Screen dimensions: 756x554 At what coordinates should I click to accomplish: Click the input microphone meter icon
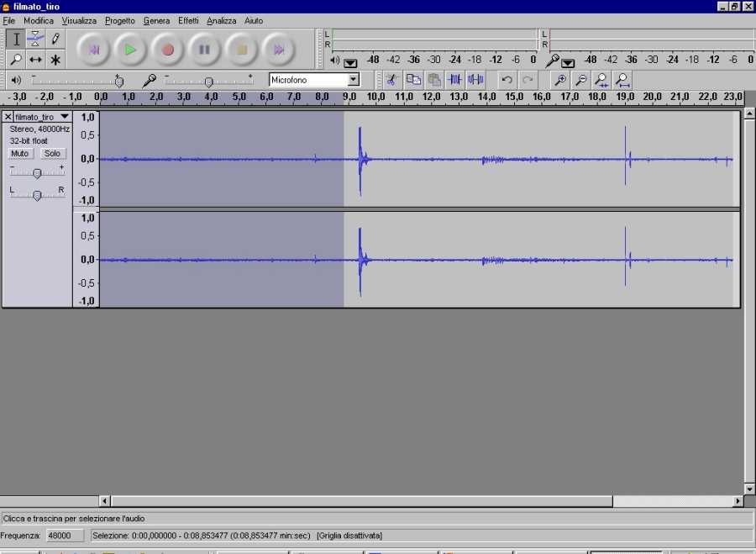tap(552, 61)
